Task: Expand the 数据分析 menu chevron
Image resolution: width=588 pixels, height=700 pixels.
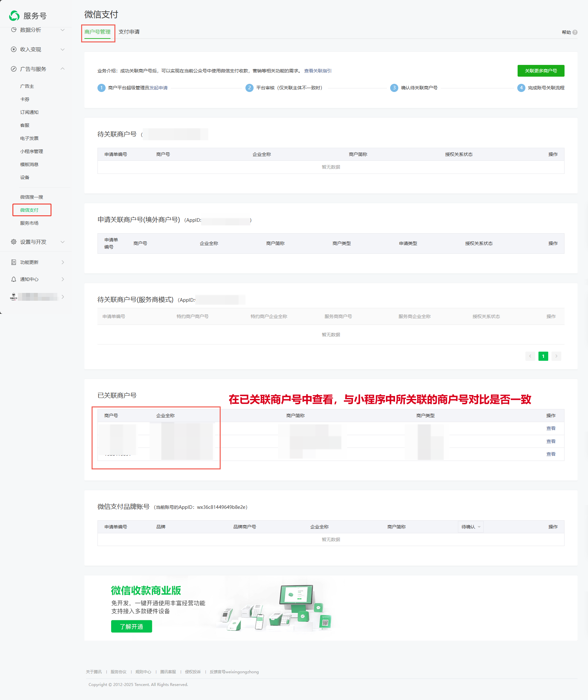Action: pyautogui.click(x=62, y=30)
